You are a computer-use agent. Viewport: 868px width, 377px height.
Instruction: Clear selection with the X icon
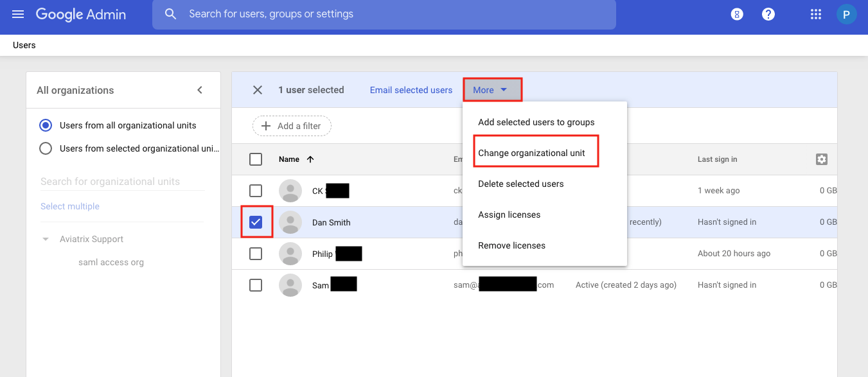(x=258, y=90)
